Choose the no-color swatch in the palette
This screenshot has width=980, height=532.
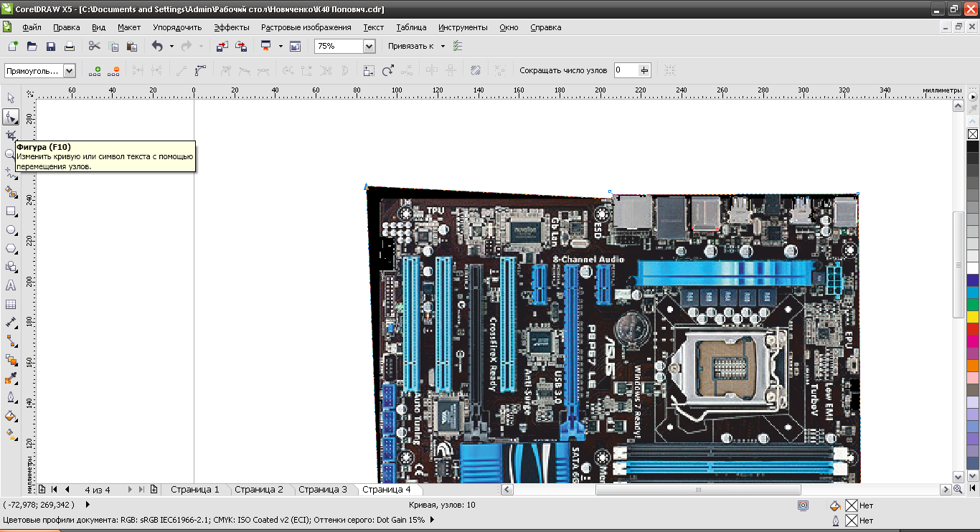(x=973, y=134)
